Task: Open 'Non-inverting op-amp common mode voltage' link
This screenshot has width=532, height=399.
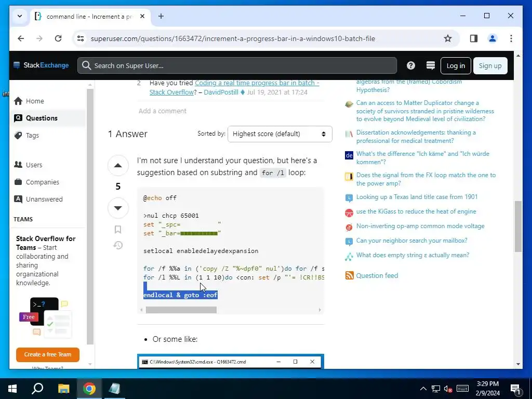Action: tap(420, 226)
